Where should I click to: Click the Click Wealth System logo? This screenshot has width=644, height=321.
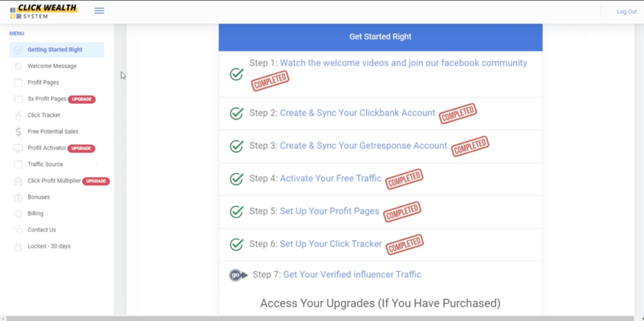43,11
